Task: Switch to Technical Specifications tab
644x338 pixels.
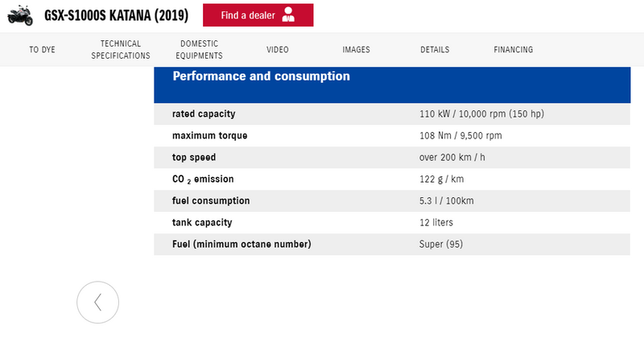Action: [x=121, y=50]
